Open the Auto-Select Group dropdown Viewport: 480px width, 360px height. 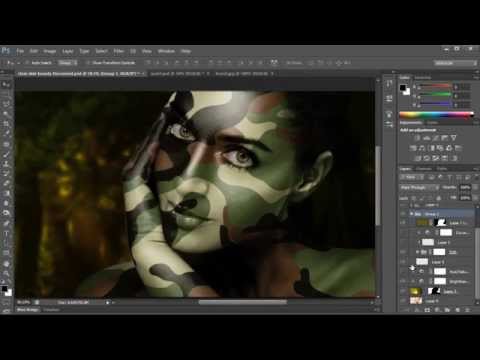[x=68, y=63]
